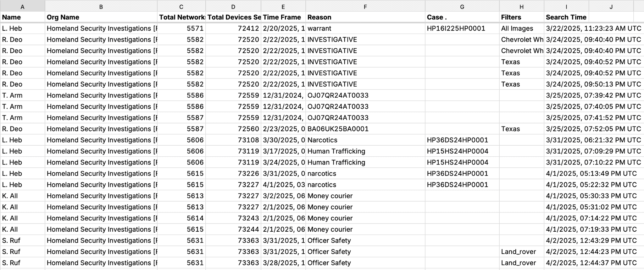The width and height of the screenshot is (644, 270).
Task: Click the "warrant" reason cell
Action: [365, 29]
